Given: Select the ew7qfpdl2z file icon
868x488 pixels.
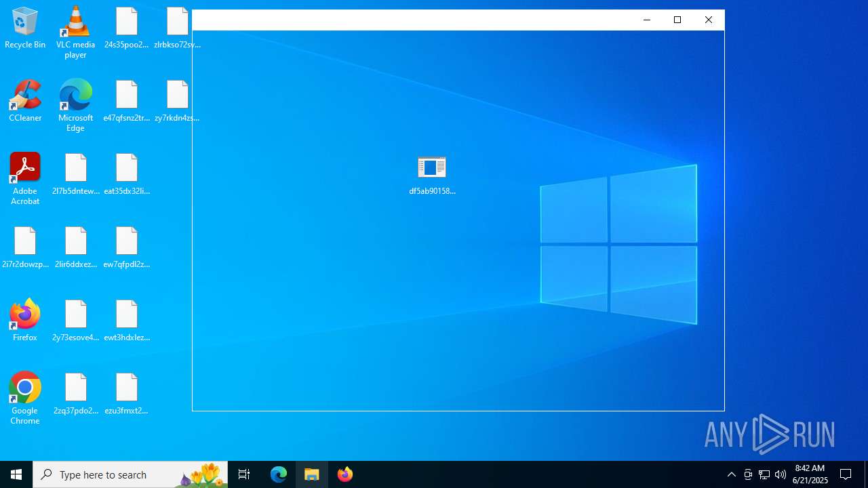Looking at the screenshot, I should tap(127, 247).
